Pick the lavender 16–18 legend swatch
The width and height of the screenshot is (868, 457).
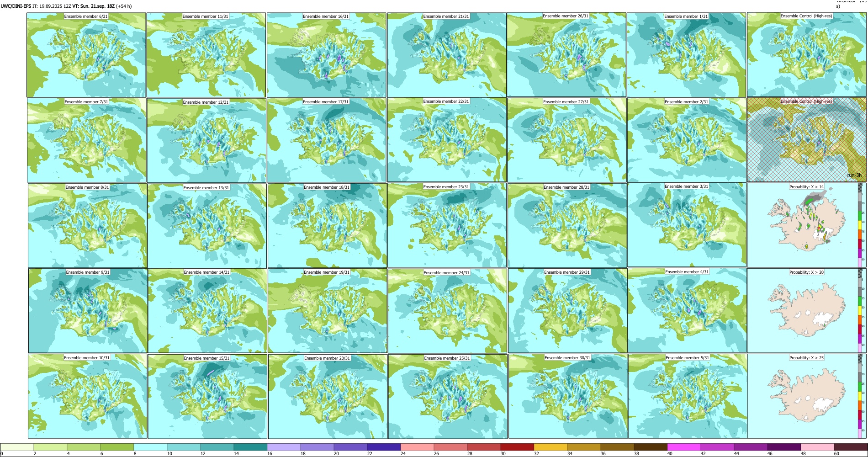284,447
